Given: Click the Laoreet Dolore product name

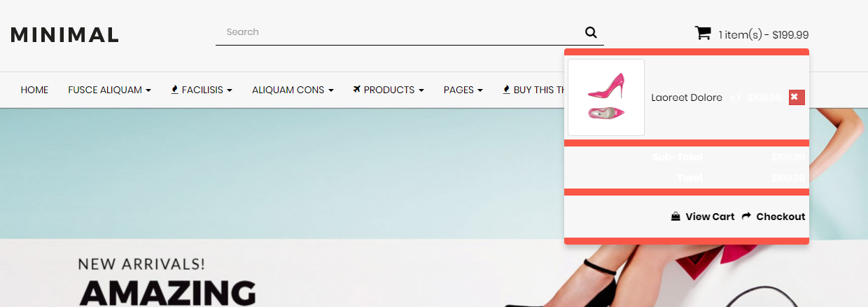Looking at the screenshot, I should pos(687,97).
